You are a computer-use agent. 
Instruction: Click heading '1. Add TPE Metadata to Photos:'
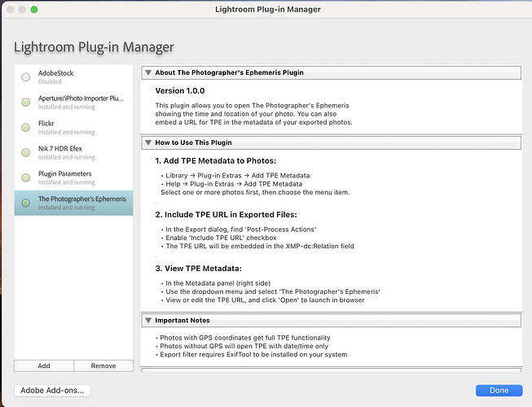pyautogui.click(x=216, y=161)
